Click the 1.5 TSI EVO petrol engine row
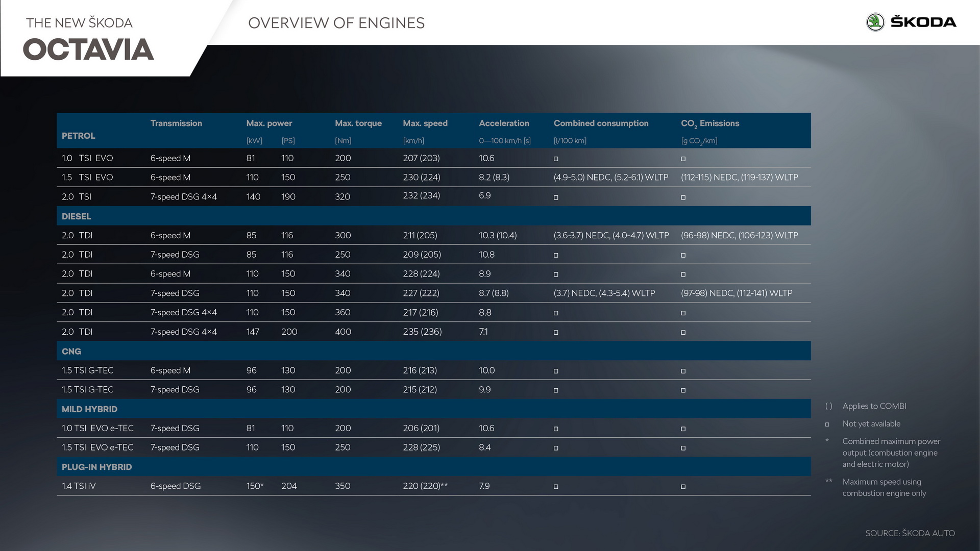Image resolution: width=980 pixels, height=551 pixels. [87, 177]
